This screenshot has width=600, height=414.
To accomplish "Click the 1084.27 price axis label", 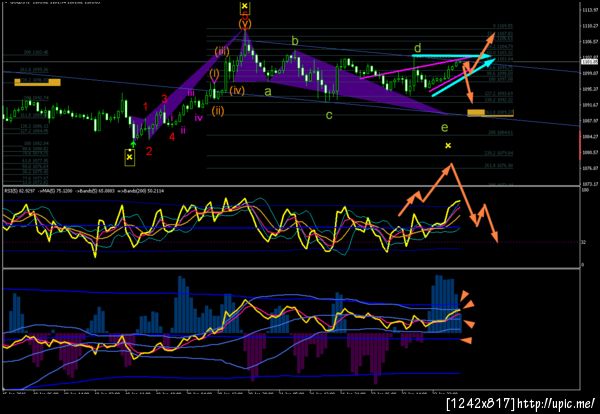I will [588, 136].
